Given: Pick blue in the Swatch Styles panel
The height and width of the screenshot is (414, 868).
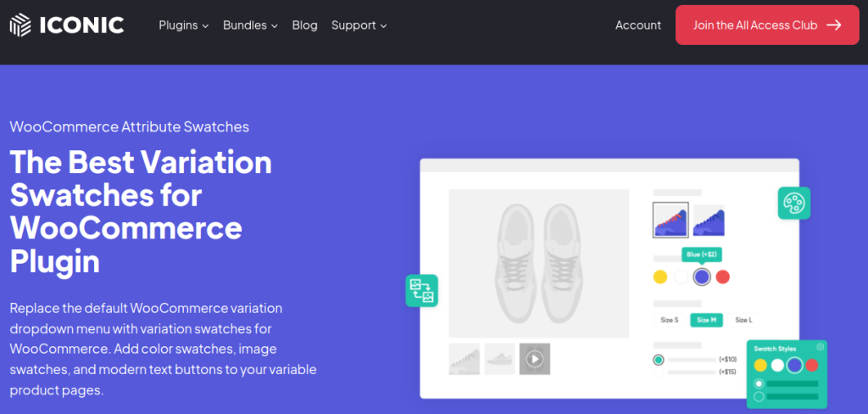Looking at the screenshot, I should click(x=795, y=366).
